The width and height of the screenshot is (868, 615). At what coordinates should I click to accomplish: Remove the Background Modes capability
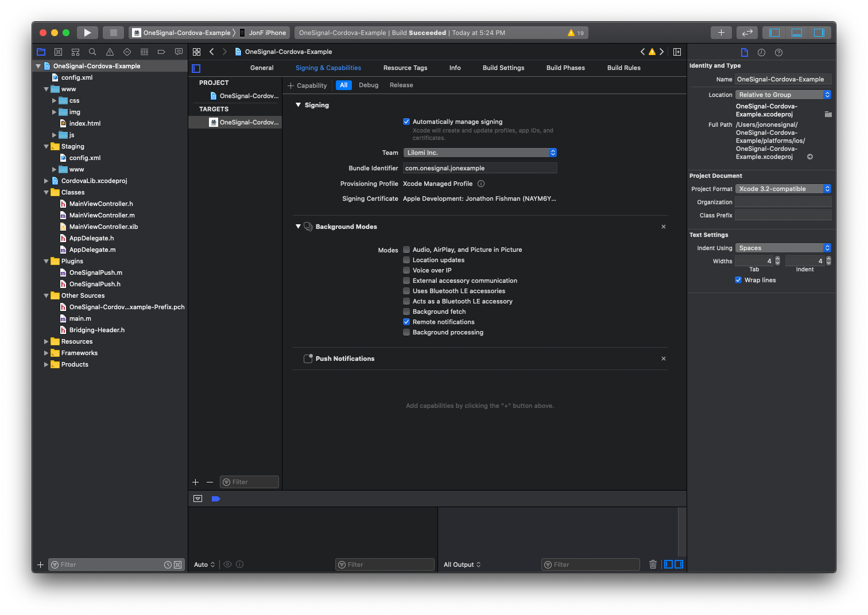pyautogui.click(x=664, y=227)
